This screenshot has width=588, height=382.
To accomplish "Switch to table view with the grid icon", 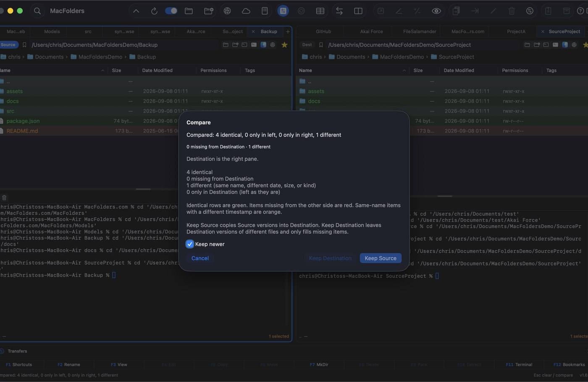I will 320,11.
